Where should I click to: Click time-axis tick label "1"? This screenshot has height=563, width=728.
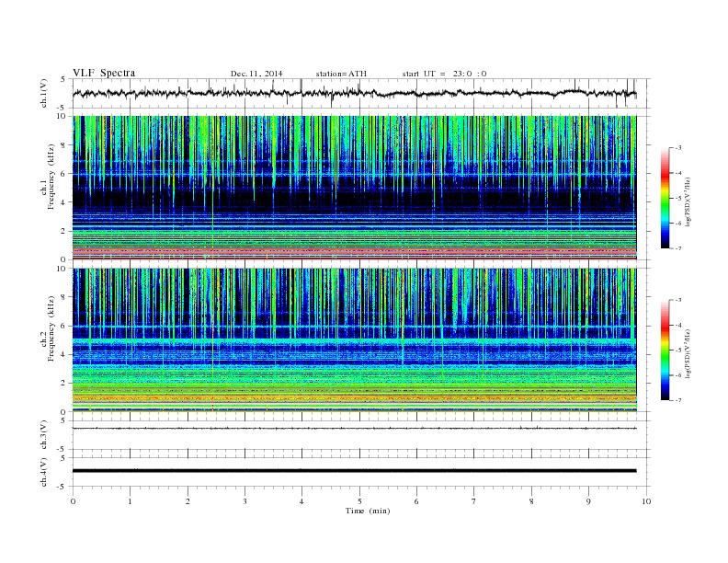point(130,501)
